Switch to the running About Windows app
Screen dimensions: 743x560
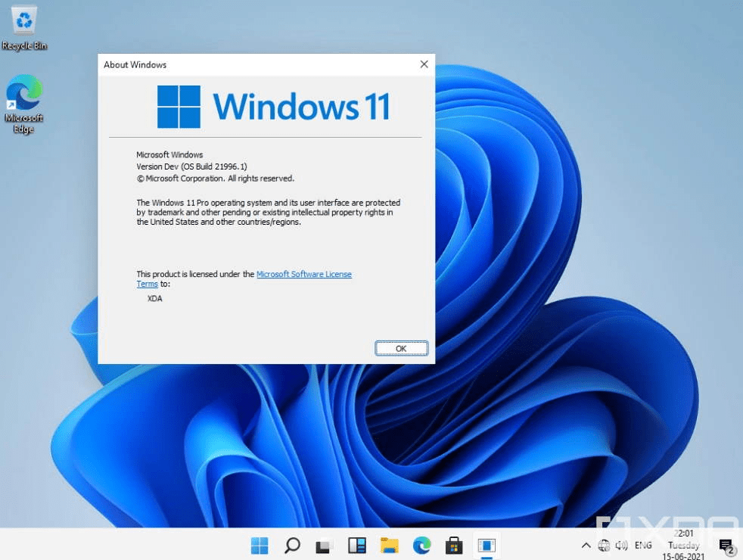[486, 545]
